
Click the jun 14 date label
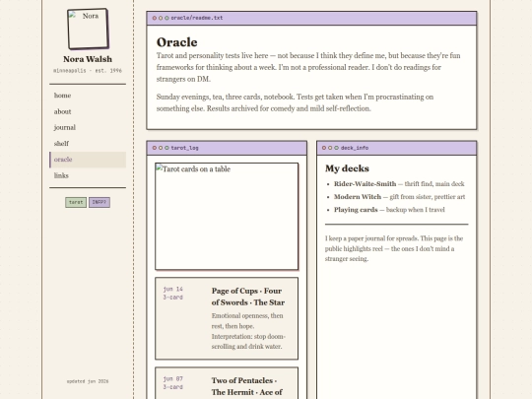pos(172,289)
